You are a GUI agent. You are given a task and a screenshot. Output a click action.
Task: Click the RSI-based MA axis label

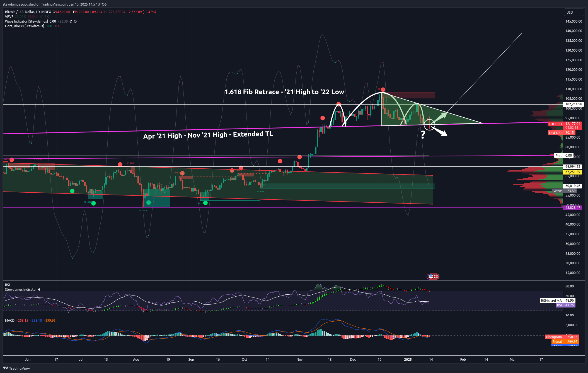tap(551, 301)
